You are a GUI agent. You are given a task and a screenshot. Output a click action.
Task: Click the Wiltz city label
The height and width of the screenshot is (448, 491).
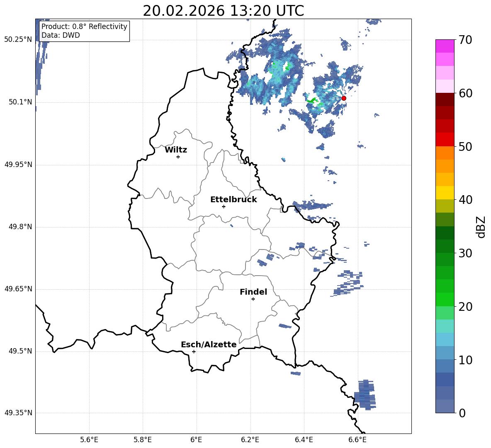tap(176, 150)
